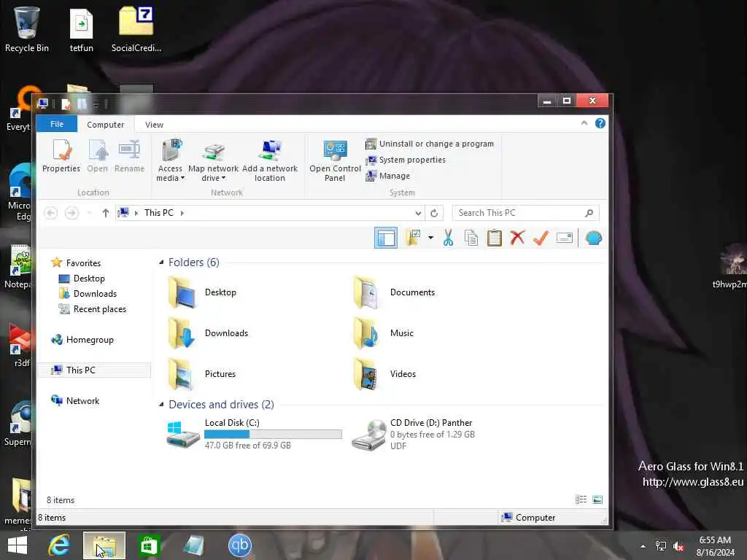
Task: Switch to details view icon
Action: click(x=581, y=499)
